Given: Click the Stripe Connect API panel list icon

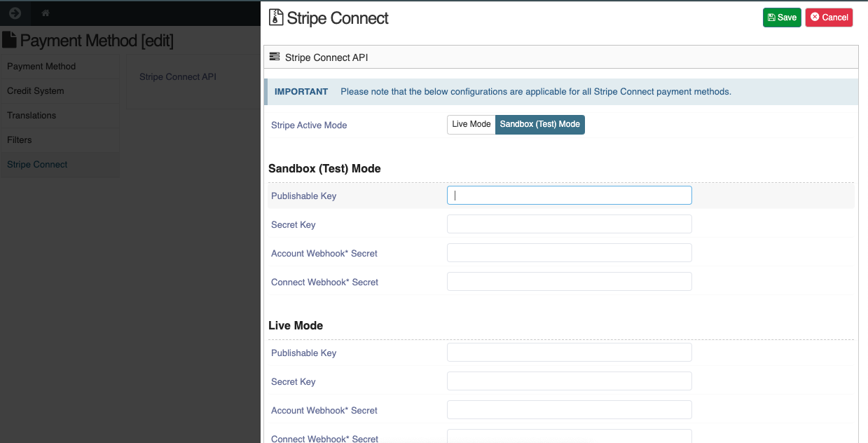Looking at the screenshot, I should click(x=275, y=57).
